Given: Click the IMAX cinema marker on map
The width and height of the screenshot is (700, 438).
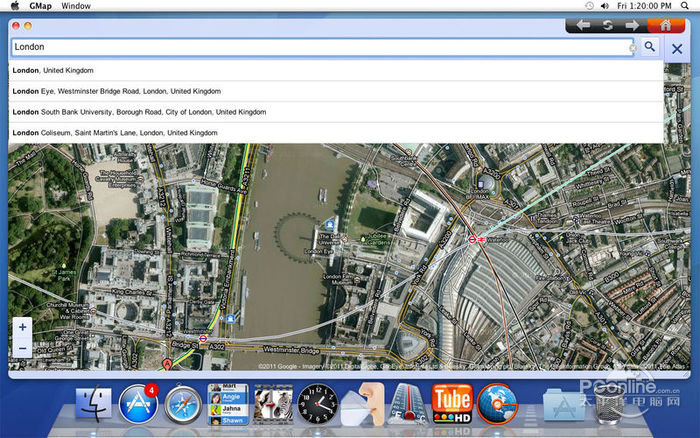Looking at the screenshot, I should [481, 184].
